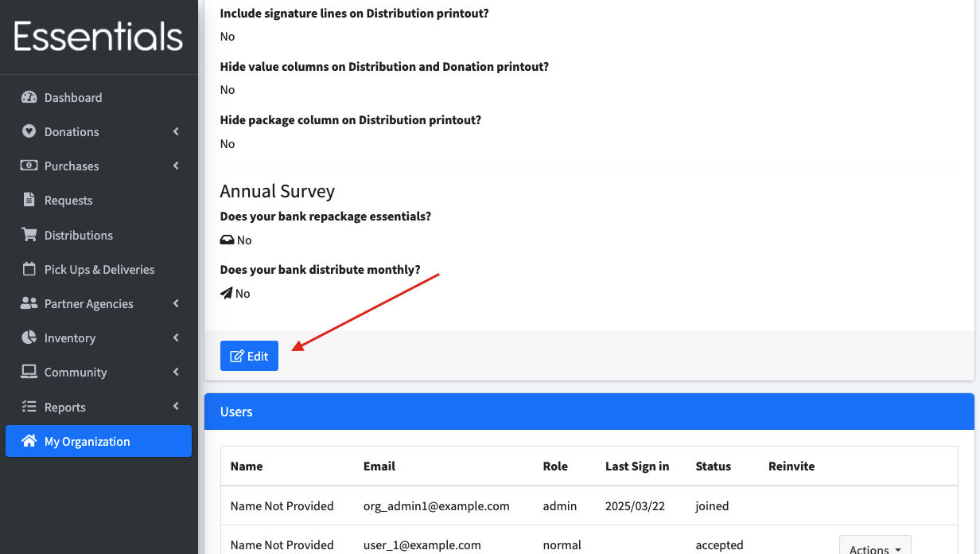
Task: Click the Community laptop icon
Action: pos(29,372)
